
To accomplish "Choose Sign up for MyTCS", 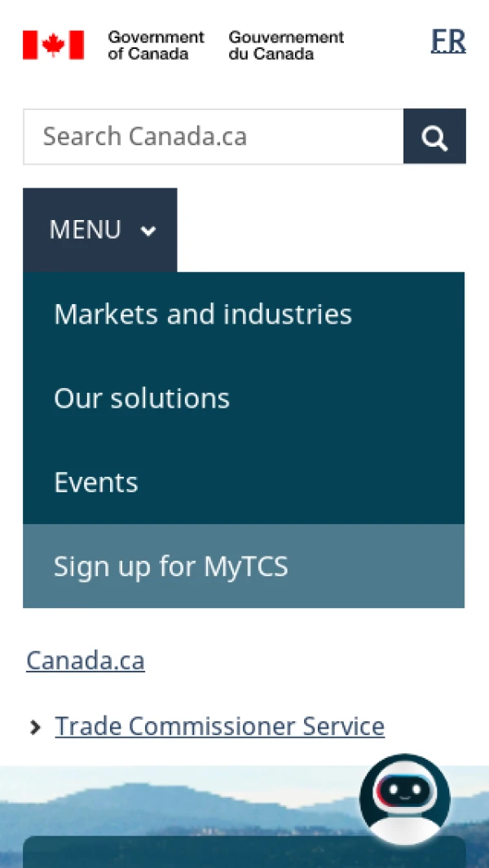I will tap(171, 566).
